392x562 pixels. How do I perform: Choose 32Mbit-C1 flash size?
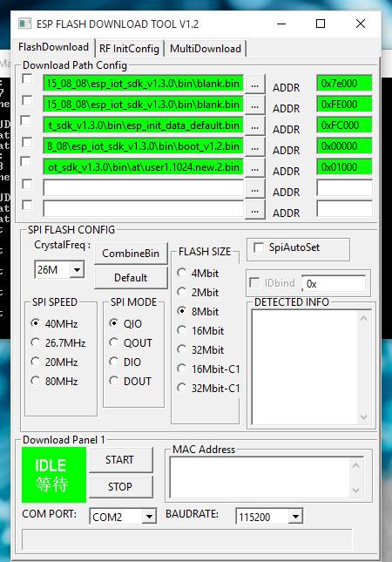tap(182, 388)
